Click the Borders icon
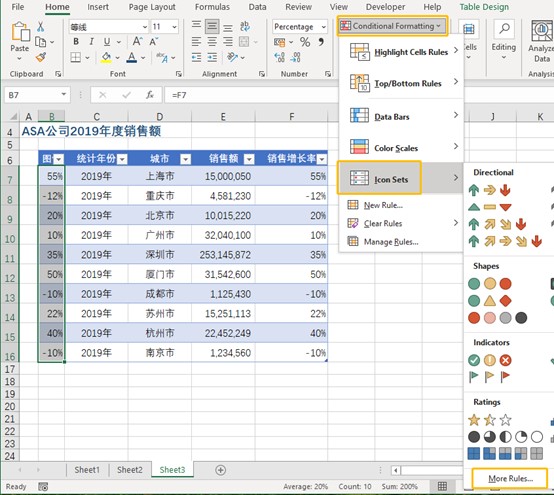Screen dimensions: 554x495 (76, 57)
